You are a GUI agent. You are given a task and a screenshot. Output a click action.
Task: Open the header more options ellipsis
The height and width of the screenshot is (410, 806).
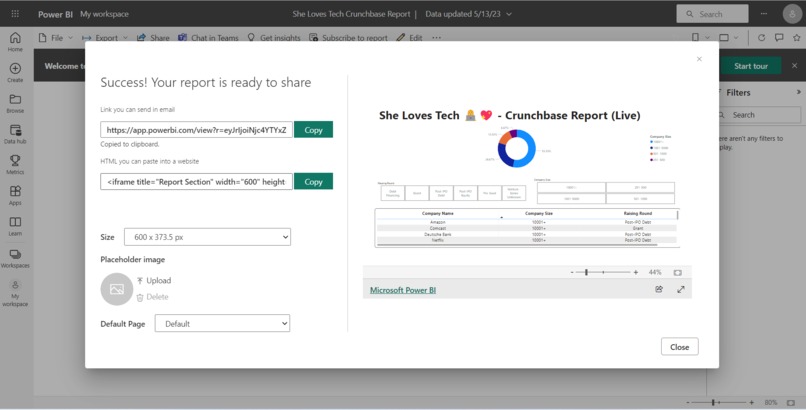click(764, 14)
